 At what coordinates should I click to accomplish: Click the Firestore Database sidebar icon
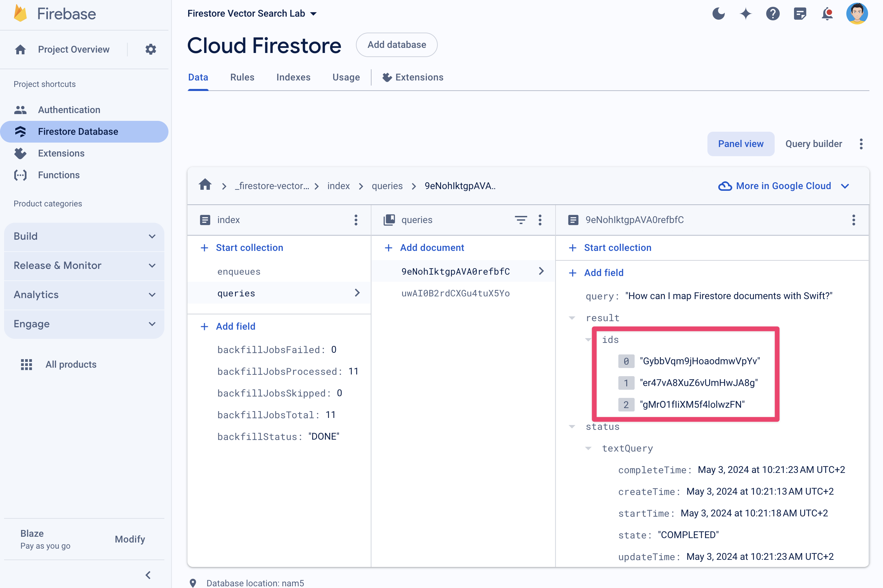coord(20,131)
